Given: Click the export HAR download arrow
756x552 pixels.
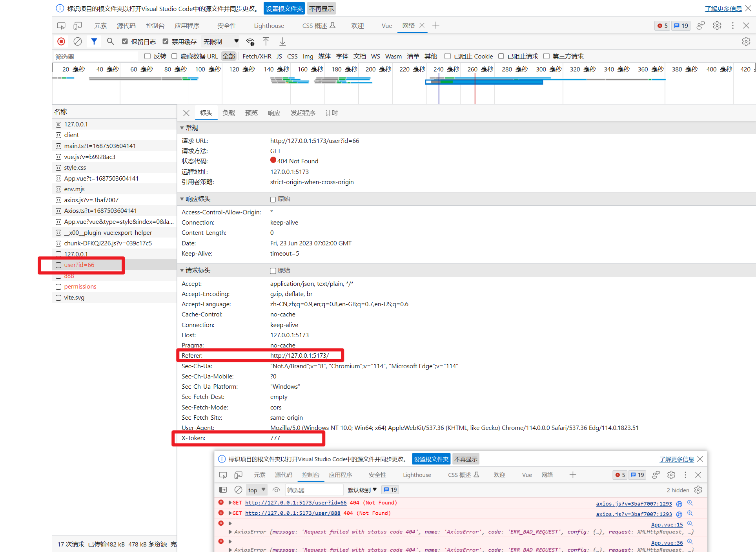Looking at the screenshot, I should 282,42.
